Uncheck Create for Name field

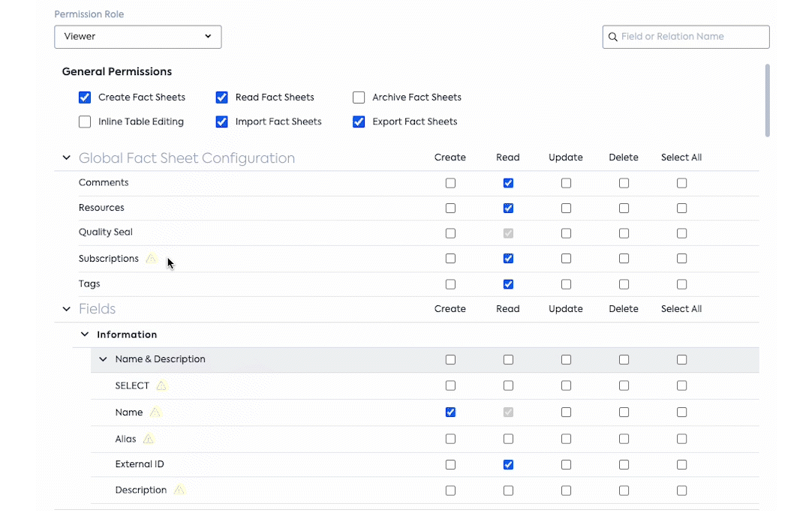point(450,412)
